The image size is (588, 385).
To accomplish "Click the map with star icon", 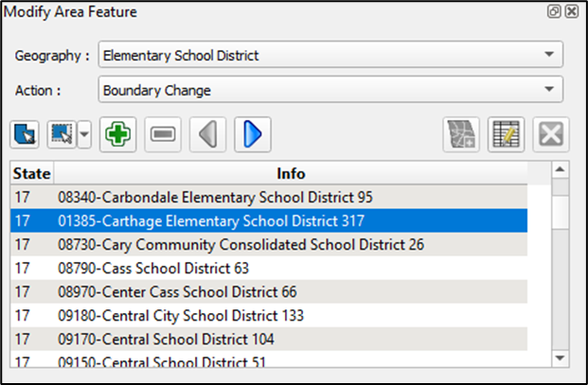I will tap(461, 135).
